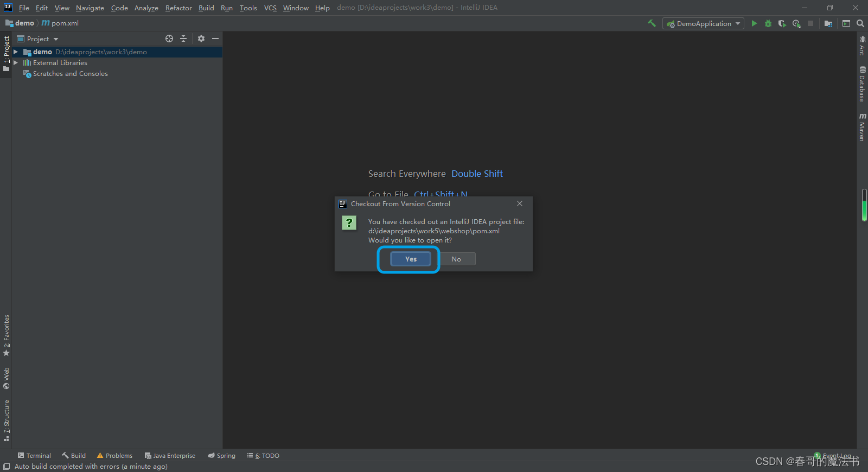Screen dimensions: 868x472
Task: Open the Z: Structure tool window
Action: tap(6, 420)
